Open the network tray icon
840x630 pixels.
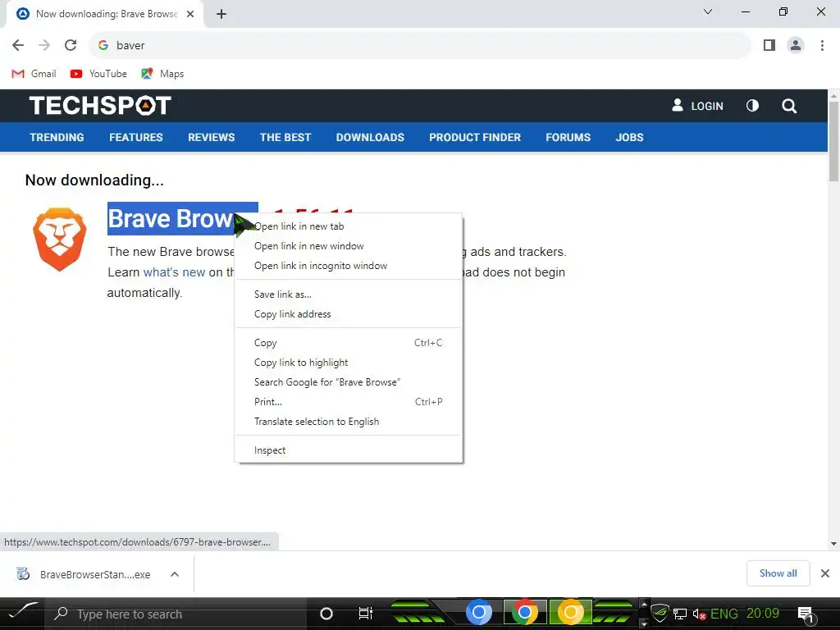tap(680, 614)
